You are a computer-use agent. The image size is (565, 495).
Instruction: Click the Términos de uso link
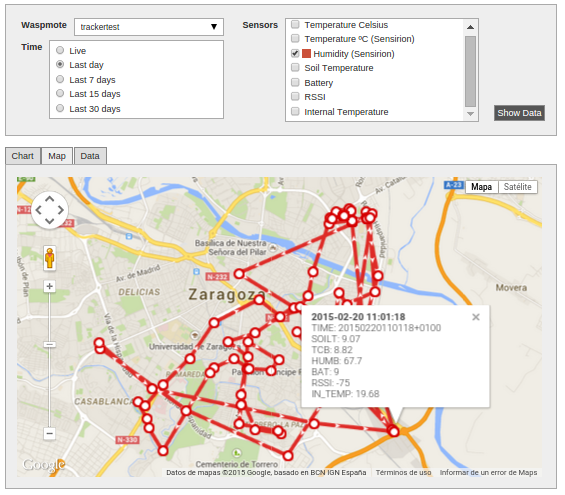(404, 473)
